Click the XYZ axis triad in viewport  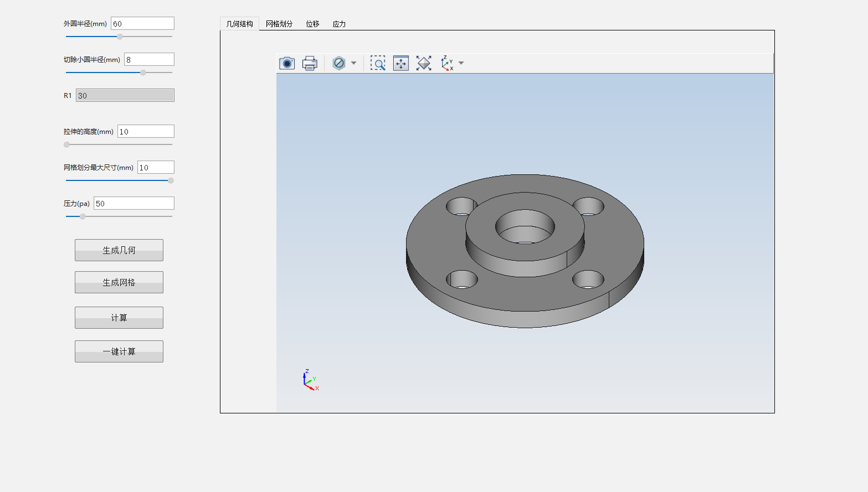coord(310,380)
